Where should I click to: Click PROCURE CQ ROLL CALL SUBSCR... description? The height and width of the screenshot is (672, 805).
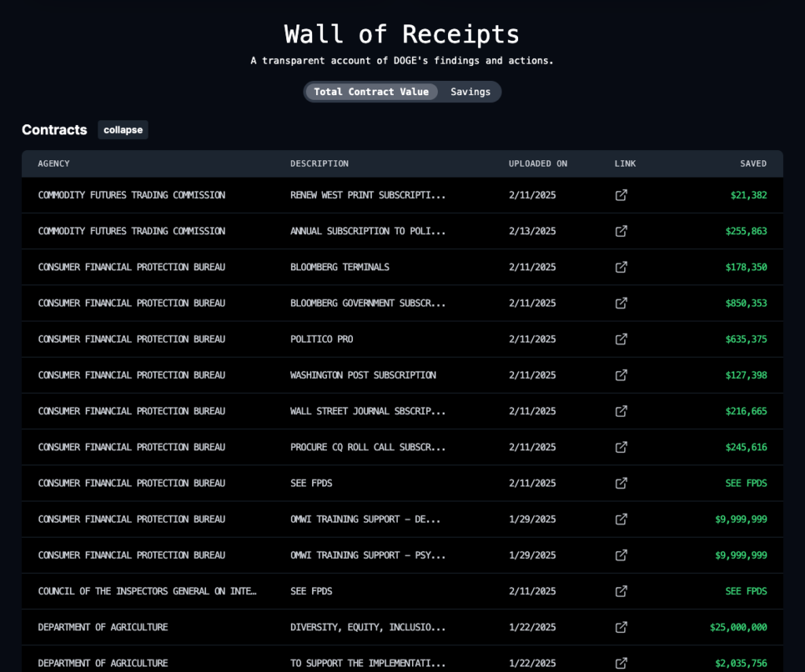(x=368, y=447)
